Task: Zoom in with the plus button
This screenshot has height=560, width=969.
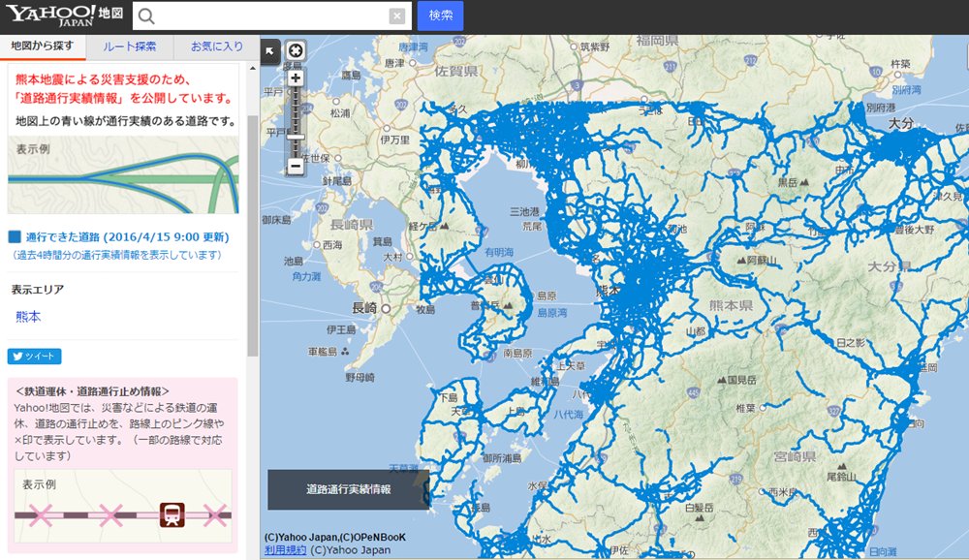Action: (x=296, y=78)
